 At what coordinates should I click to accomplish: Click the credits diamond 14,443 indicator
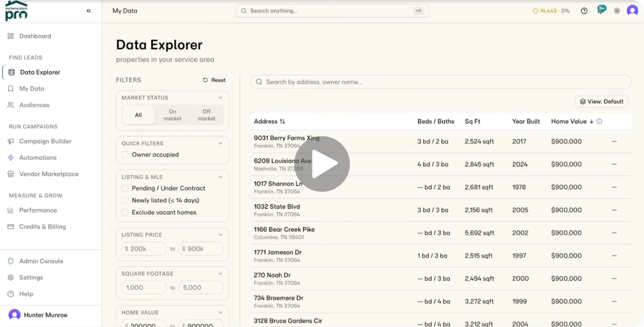551,11
